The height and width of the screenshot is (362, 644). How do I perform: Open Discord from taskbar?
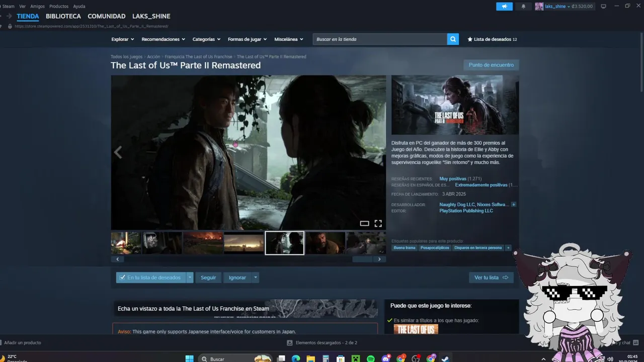[x=386, y=358]
